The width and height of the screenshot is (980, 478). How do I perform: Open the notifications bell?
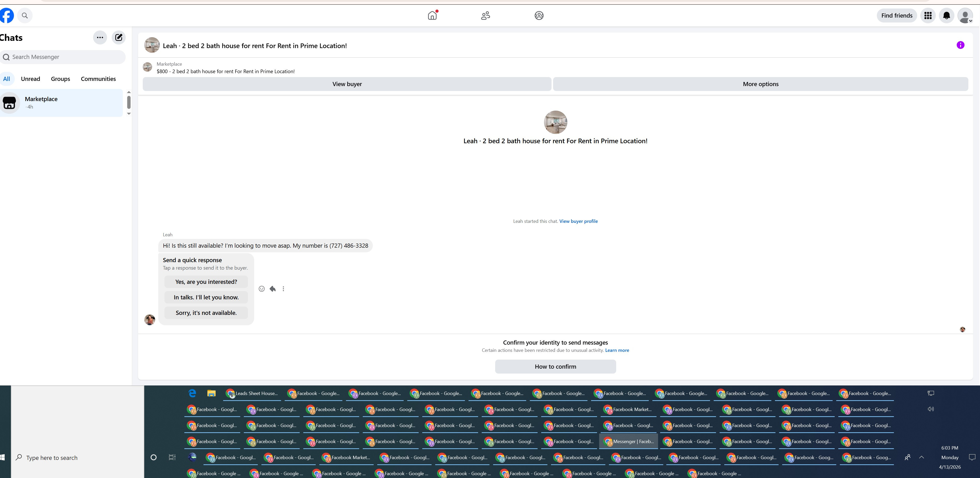947,16
